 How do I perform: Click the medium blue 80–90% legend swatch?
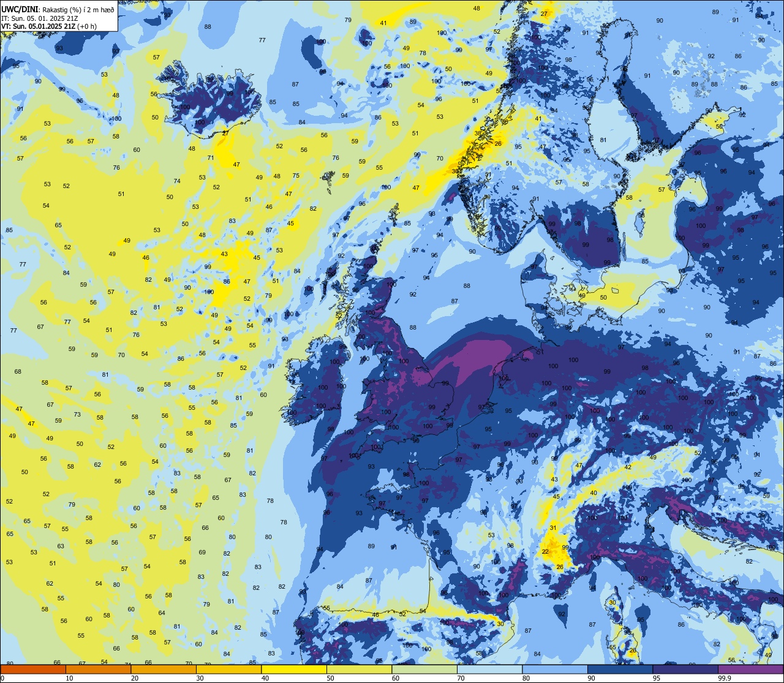pyautogui.click(x=555, y=669)
